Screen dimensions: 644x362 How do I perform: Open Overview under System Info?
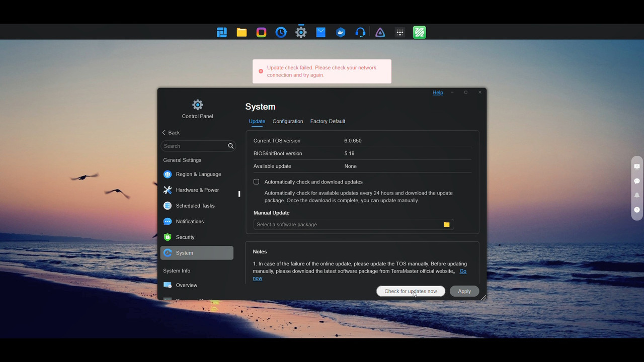point(197,285)
